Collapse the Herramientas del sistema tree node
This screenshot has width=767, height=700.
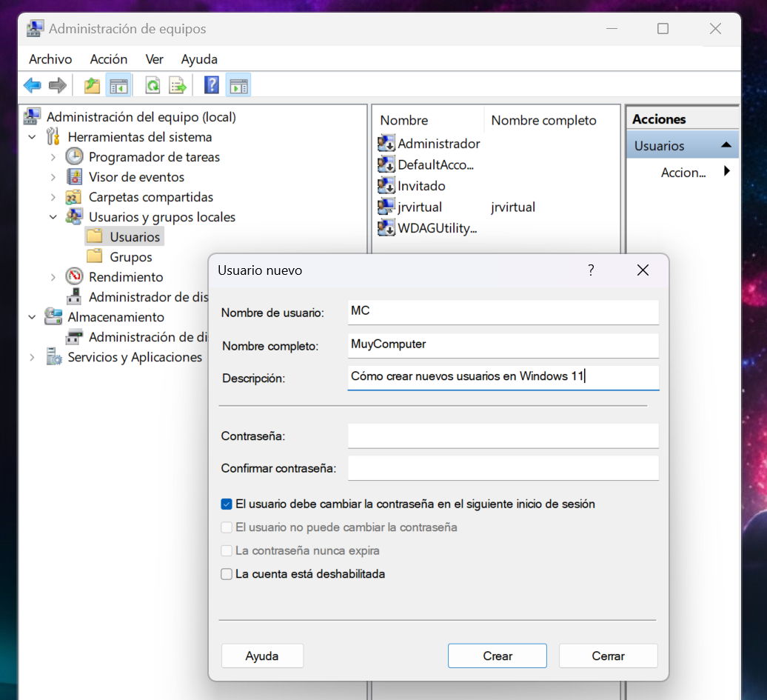(33, 137)
